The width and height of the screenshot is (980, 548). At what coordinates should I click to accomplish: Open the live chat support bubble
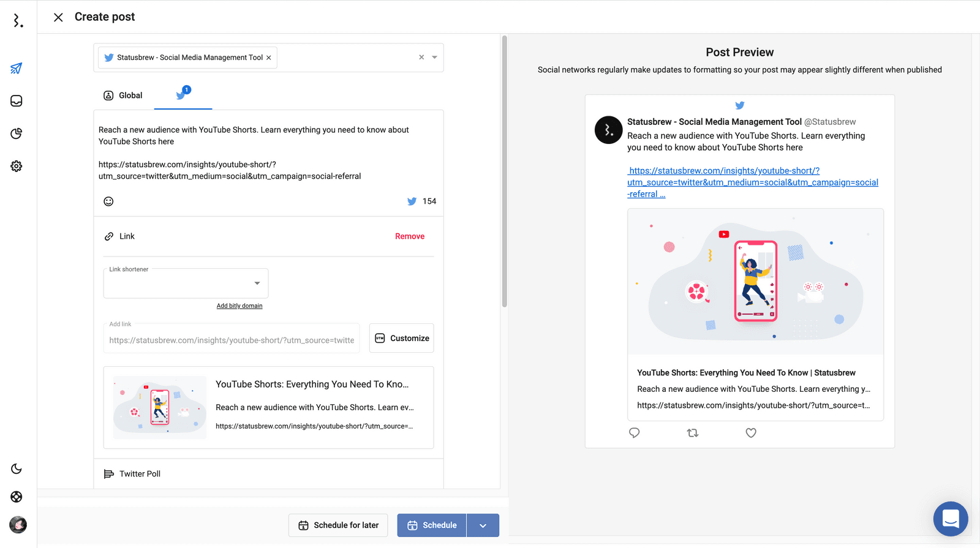point(950,519)
